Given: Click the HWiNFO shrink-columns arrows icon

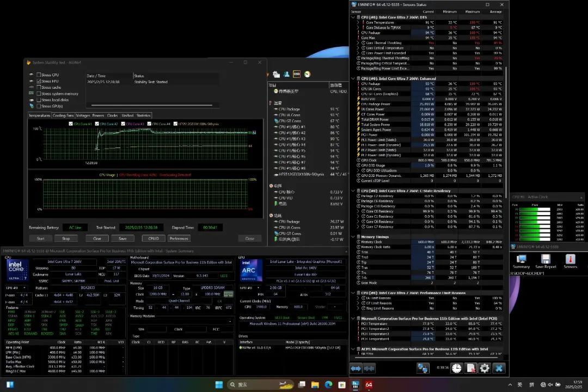Looking at the screenshot, I should 369,369.
